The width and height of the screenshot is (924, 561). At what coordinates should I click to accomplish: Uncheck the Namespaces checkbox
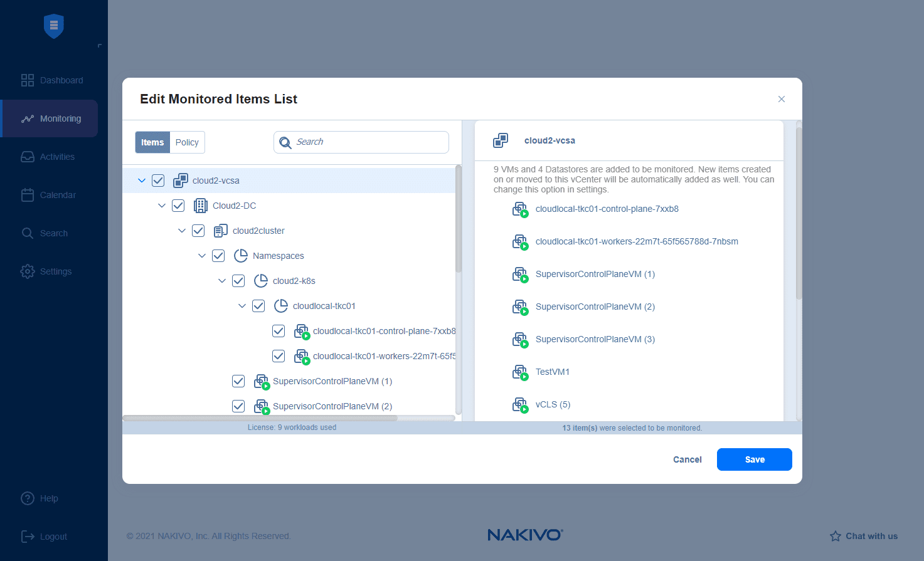point(218,256)
